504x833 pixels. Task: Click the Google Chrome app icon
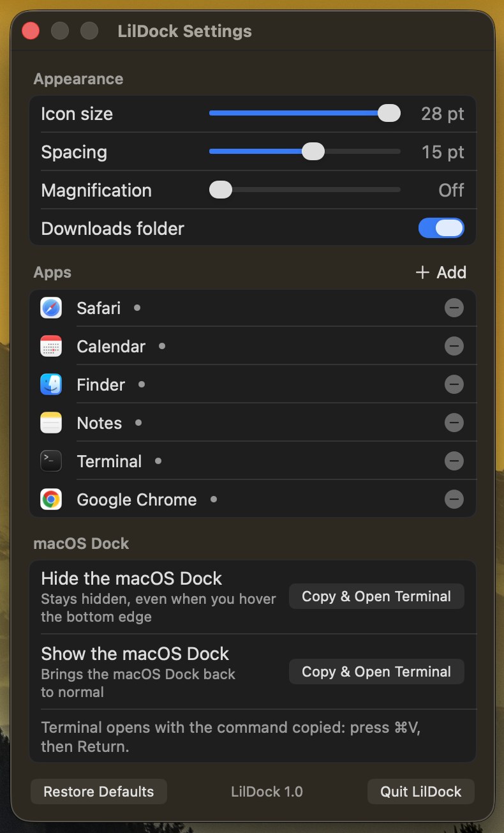(x=51, y=499)
